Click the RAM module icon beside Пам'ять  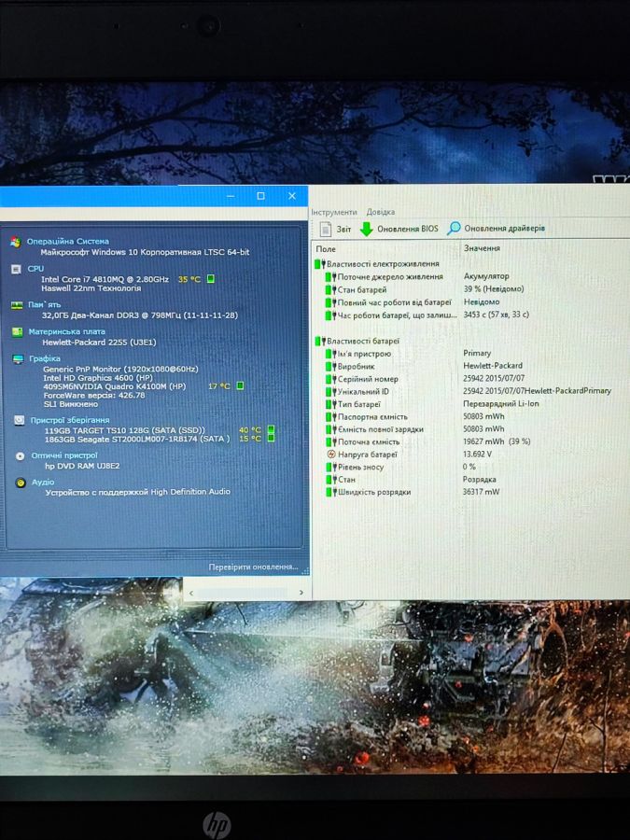tap(17, 305)
